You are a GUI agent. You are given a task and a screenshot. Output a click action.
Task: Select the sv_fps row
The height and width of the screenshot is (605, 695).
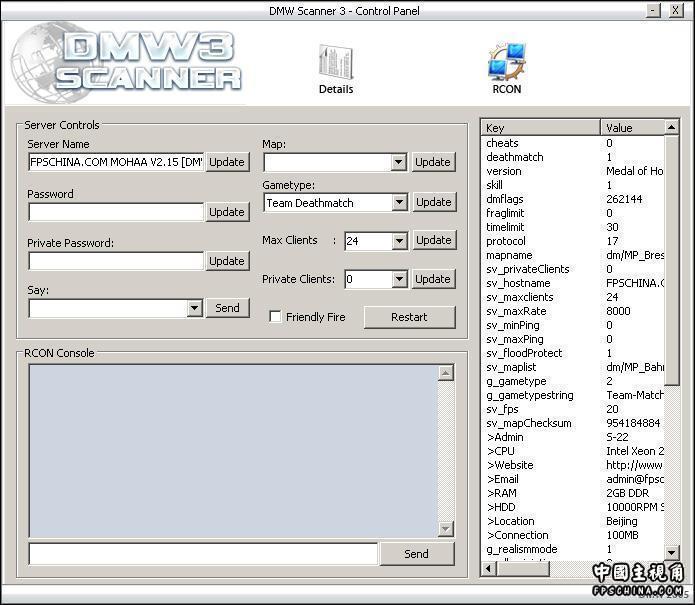click(x=573, y=409)
